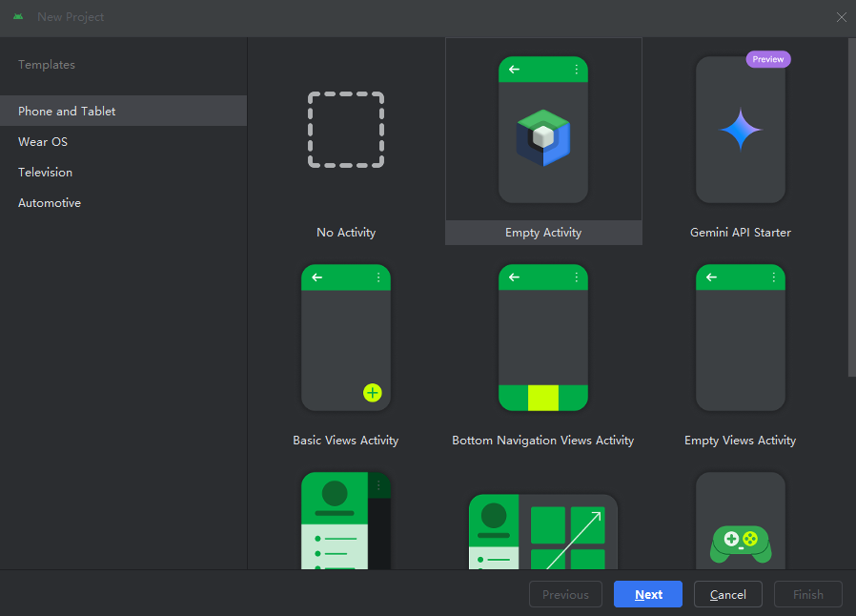Pick the Basic Views Activity template thumbnail

346,338
